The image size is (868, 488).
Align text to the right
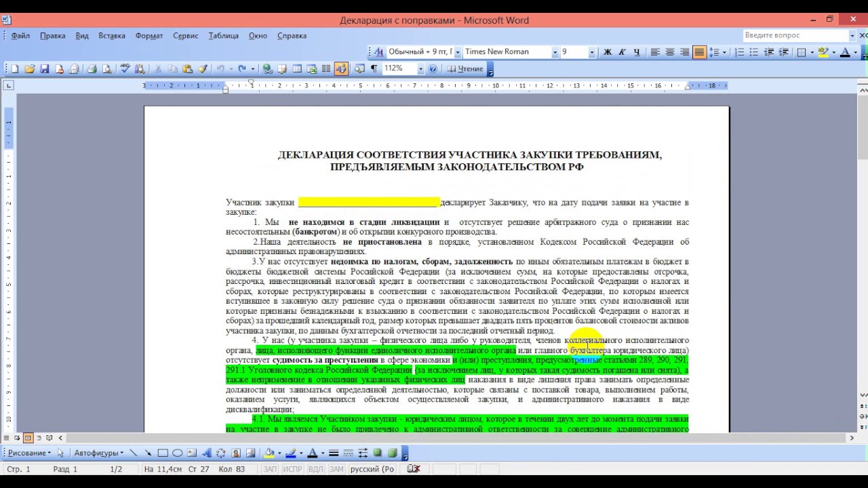pos(685,52)
